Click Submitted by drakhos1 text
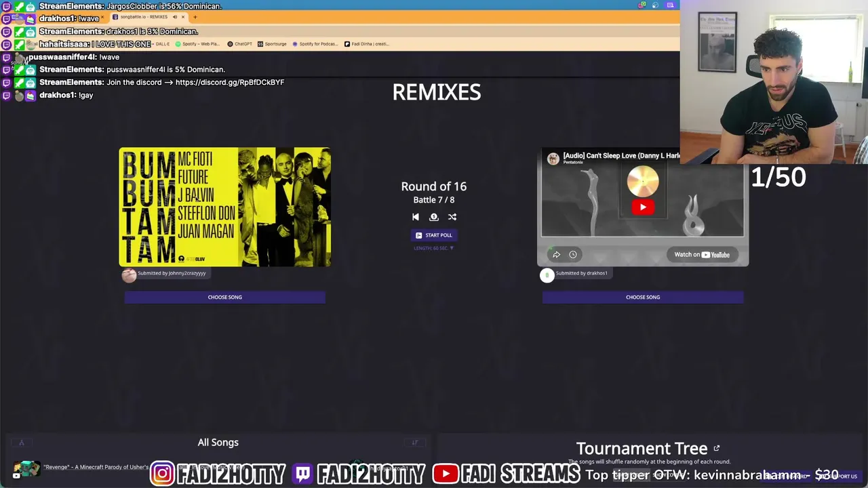 coord(582,273)
